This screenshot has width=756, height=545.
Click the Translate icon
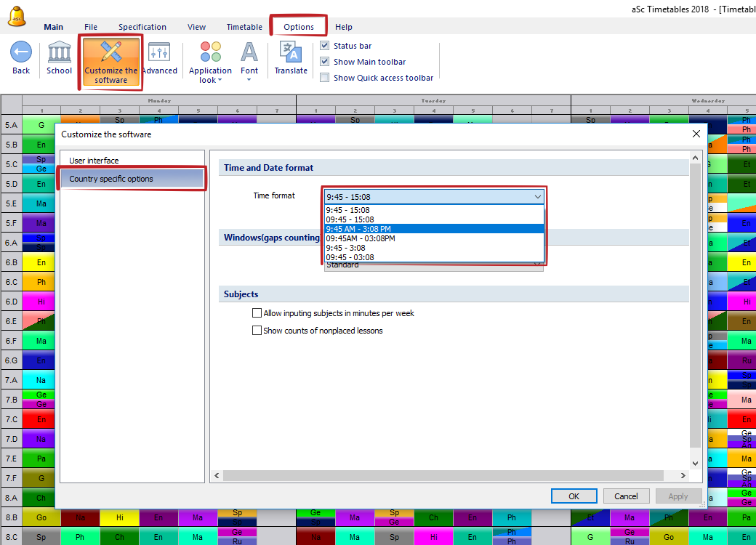point(291,52)
